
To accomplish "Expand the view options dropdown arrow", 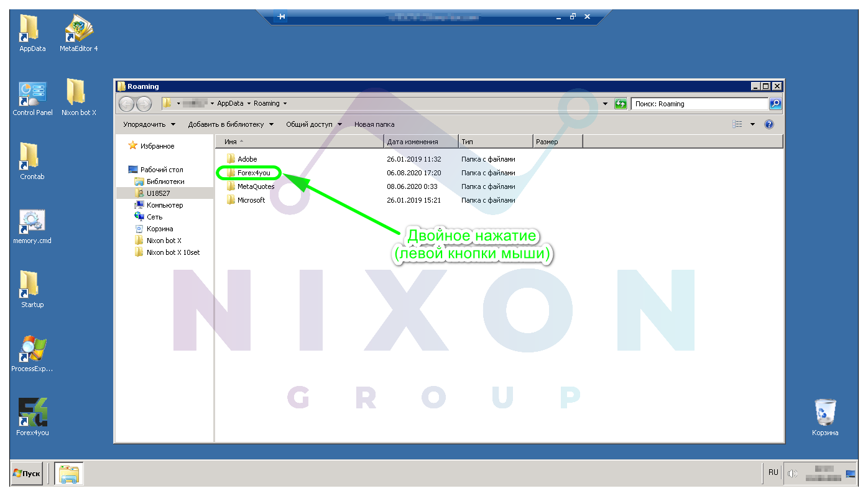I will 752,124.
